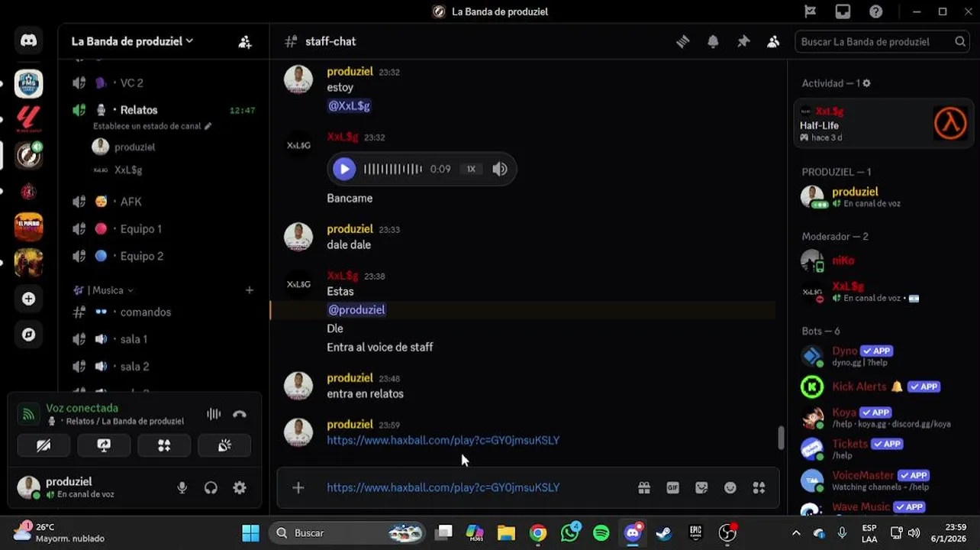Viewport: 980px width, 550px height.
Task: Open pinned messages icon
Action: point(743,42)
